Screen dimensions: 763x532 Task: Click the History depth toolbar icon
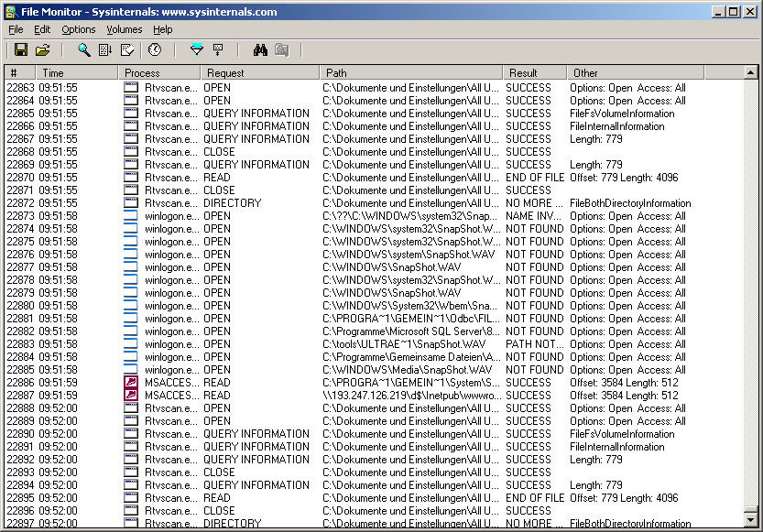point(218,49)
